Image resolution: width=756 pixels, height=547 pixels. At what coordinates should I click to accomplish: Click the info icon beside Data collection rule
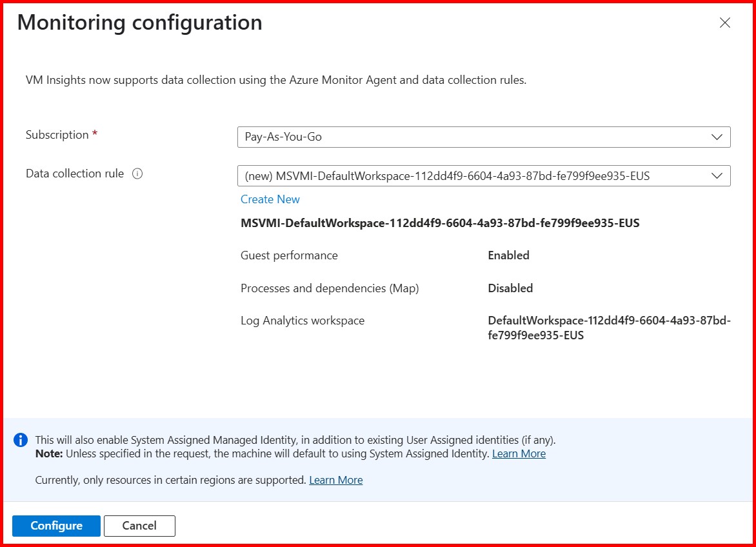point(137,174)
